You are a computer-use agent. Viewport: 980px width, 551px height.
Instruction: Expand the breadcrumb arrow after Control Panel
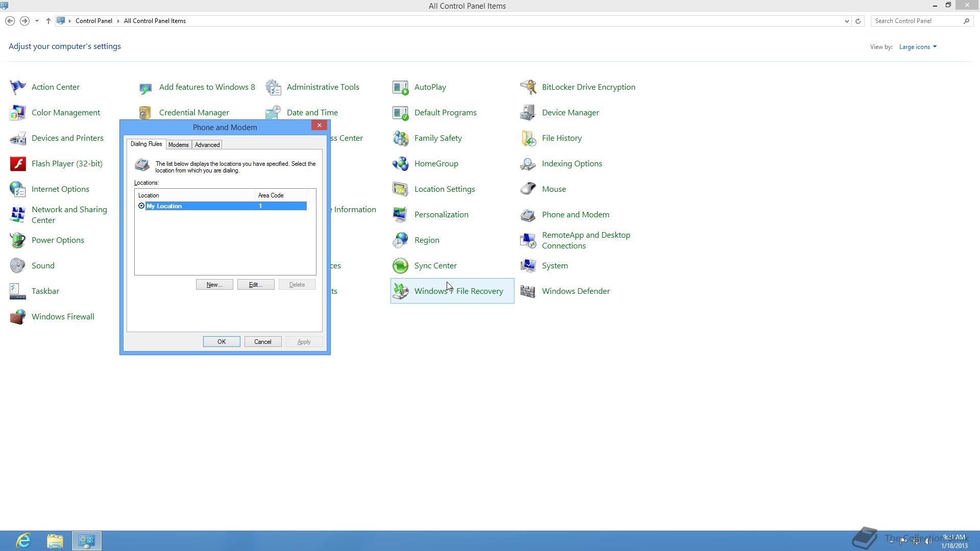coord(118,21)
